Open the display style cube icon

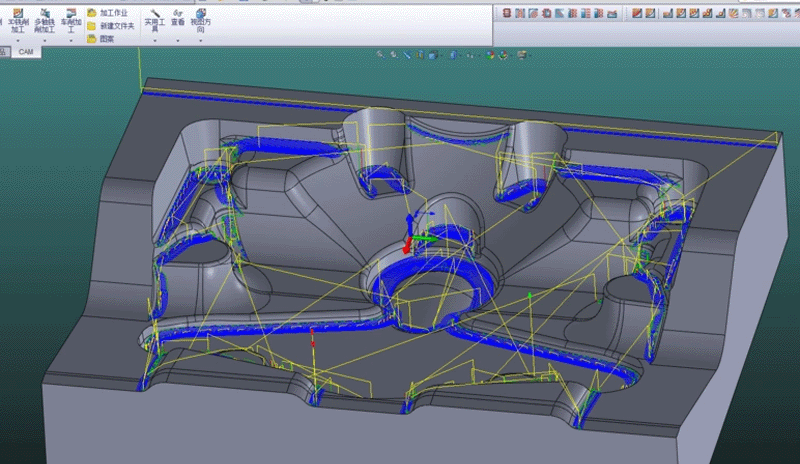[x=431, y=53]
